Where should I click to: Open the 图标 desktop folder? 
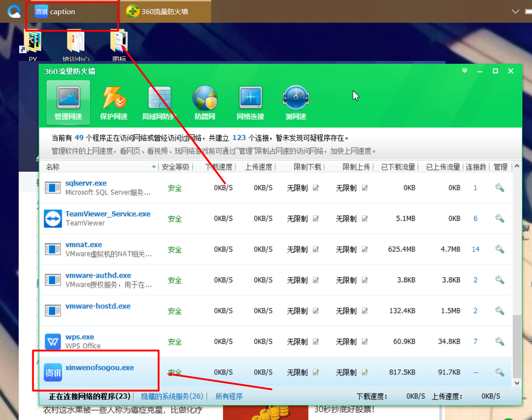click(x=119, y=46)
